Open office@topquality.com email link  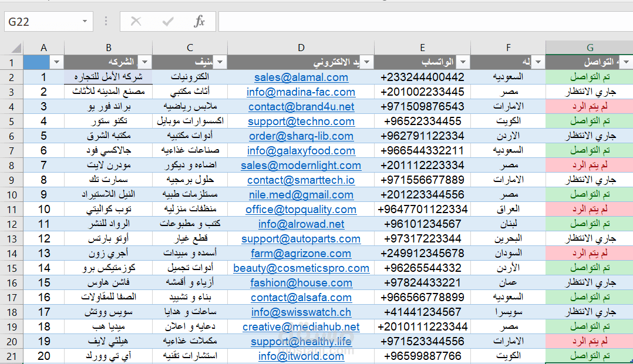(x=301, y=210)
